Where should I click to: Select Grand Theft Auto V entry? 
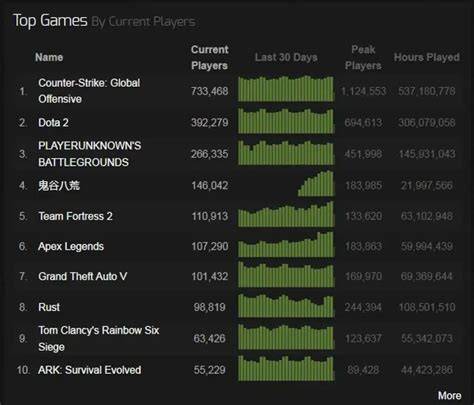pyautogui.click(x=82, y=276)
